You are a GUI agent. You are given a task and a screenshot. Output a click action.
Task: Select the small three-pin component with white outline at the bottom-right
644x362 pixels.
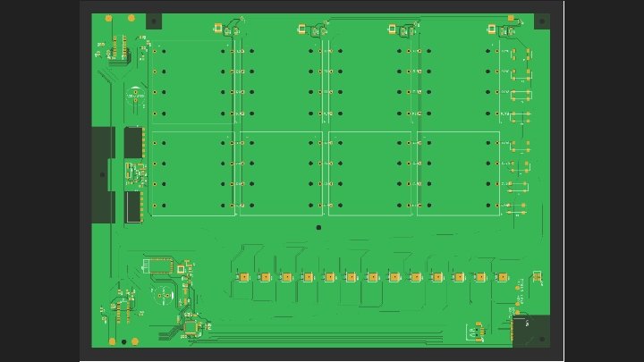coord(477,332)
